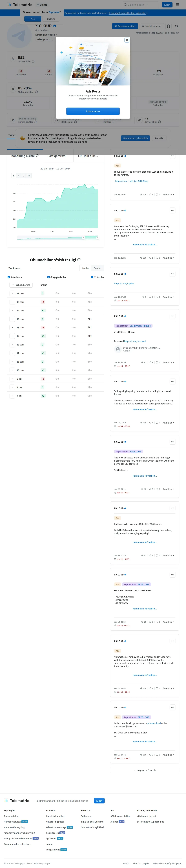Screen dimensions: 186x868
Task: Open the Global region selector
Action: (x=42, y=5)
